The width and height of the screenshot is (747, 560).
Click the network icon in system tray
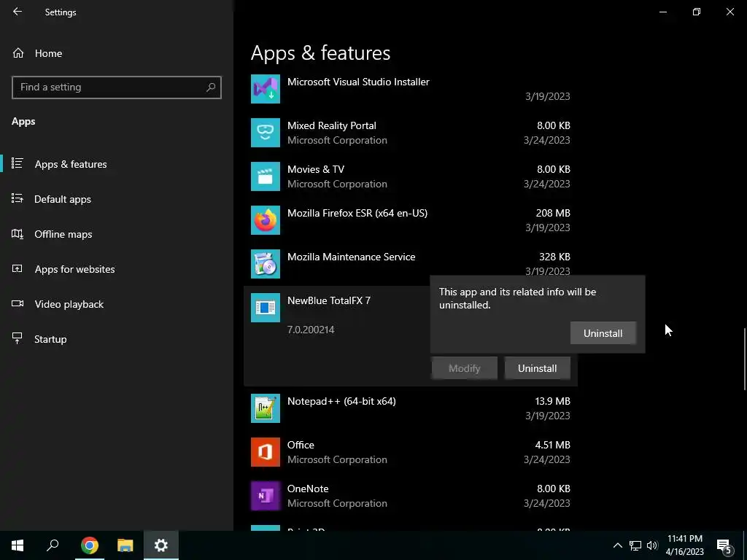(x=635, y=545)
